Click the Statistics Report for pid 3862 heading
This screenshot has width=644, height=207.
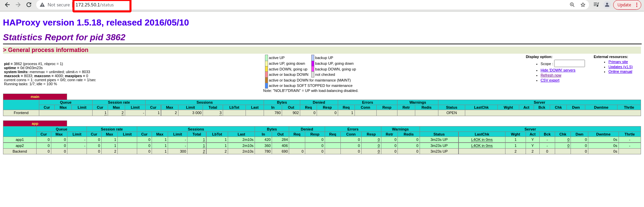pyautogui.click(x=64, y=37)
